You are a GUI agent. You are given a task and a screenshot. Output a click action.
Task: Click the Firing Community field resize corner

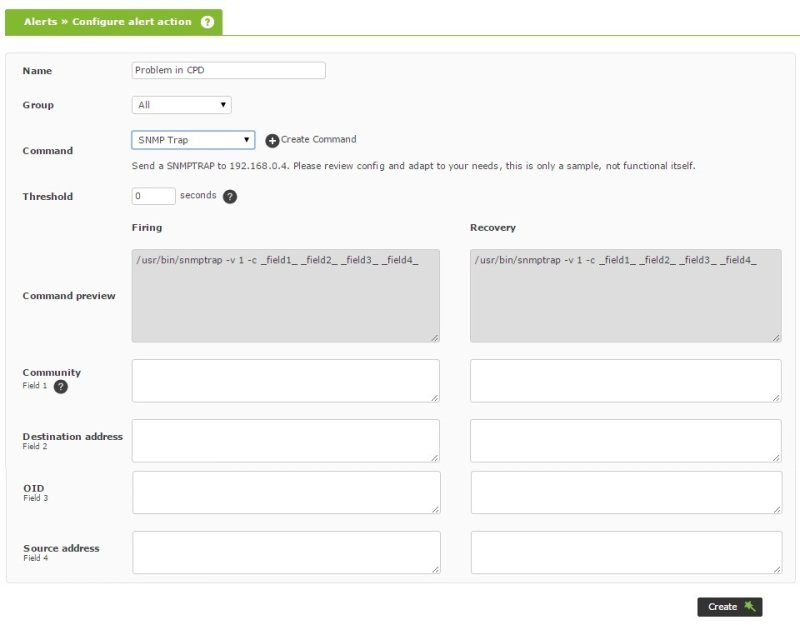point(435,398)
